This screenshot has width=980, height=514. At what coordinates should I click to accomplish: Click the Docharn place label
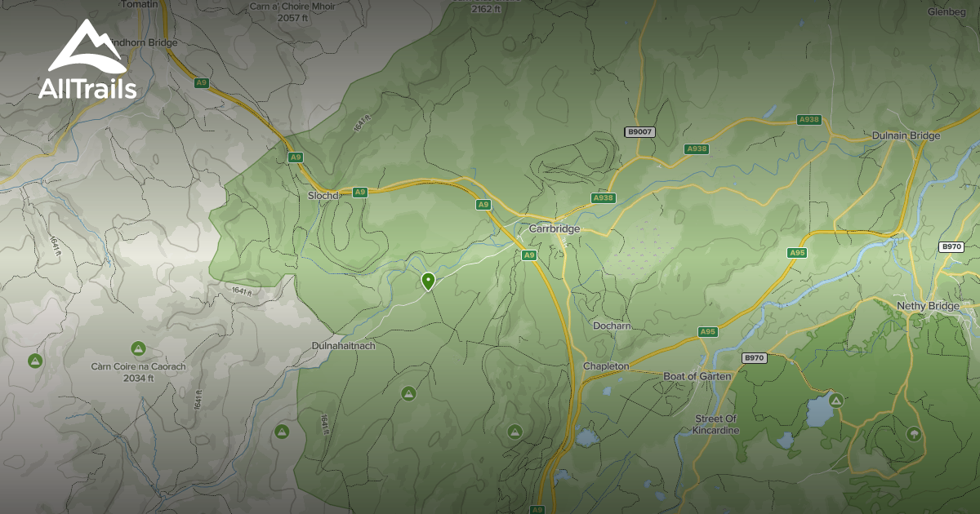[612, 325]
